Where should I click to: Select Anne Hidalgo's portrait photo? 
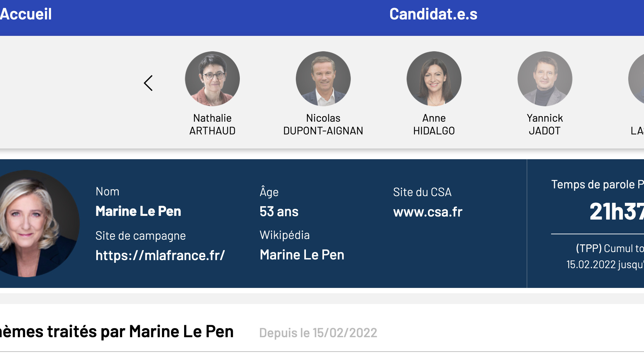pyautogui.click(x=434, y=79)
